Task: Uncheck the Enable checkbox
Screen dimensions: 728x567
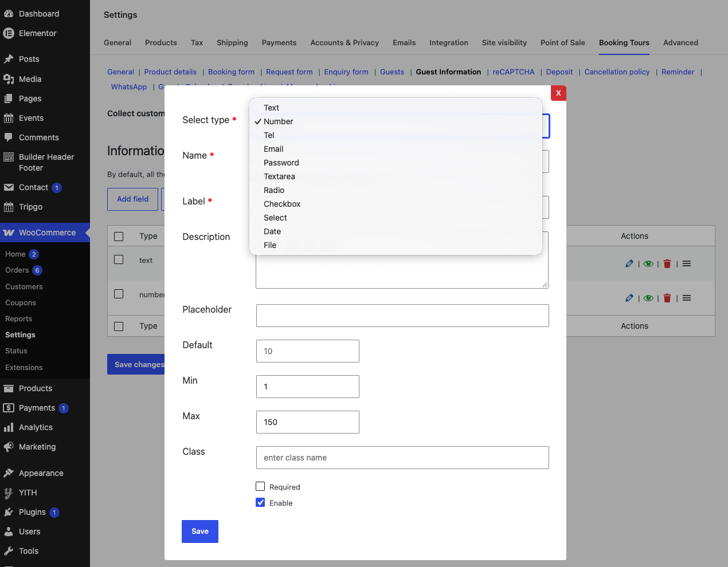Action: 260,502
